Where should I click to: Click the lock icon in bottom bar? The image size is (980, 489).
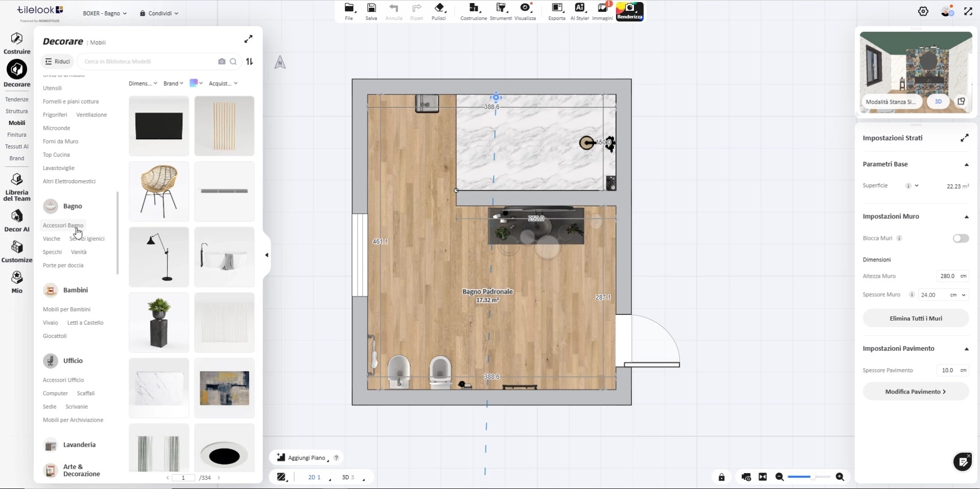pos(722,477)
